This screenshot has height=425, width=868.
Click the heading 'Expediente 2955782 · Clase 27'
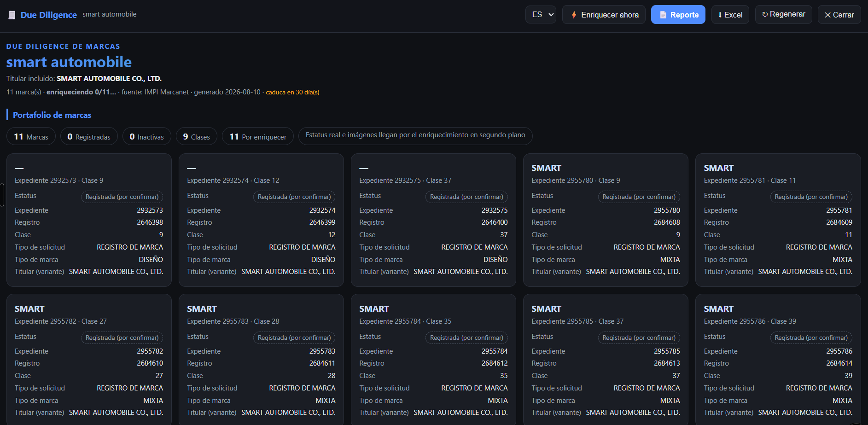coord(61,321)
